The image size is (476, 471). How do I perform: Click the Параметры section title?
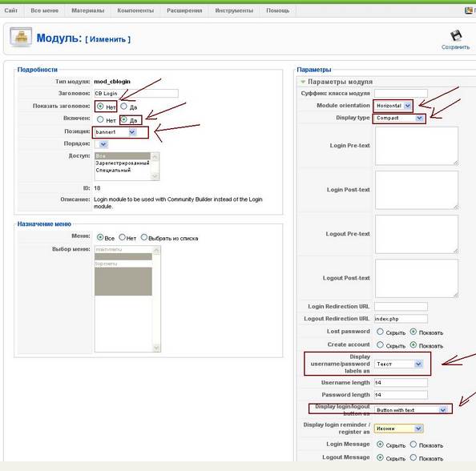tap(313, 70)
